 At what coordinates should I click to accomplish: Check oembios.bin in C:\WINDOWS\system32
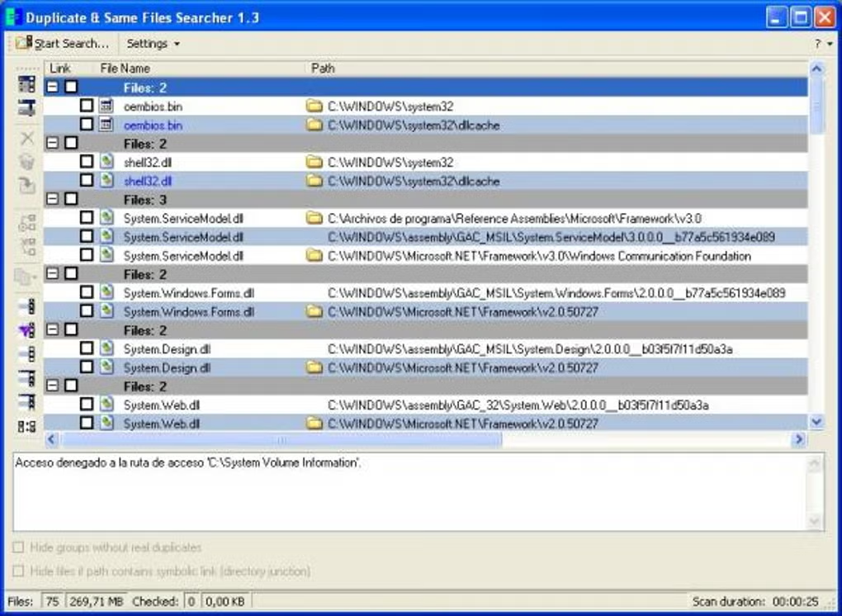[87, 105]
